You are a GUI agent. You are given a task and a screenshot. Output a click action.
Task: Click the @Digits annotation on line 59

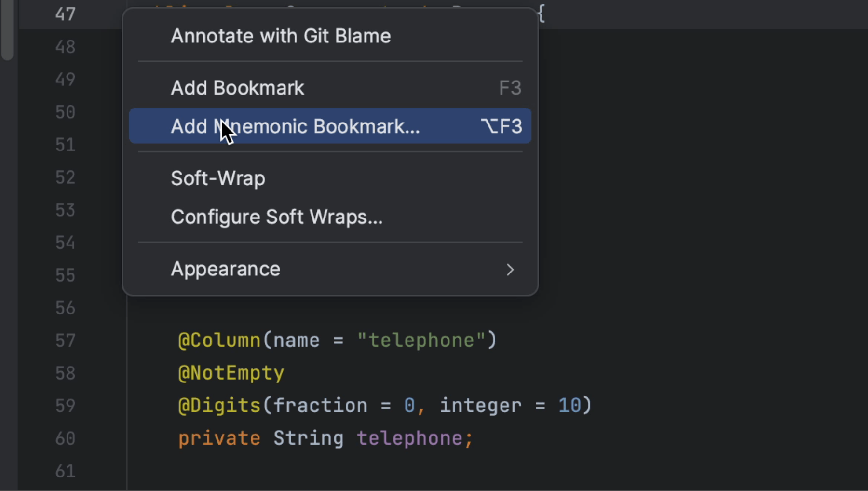click(218, 405)
